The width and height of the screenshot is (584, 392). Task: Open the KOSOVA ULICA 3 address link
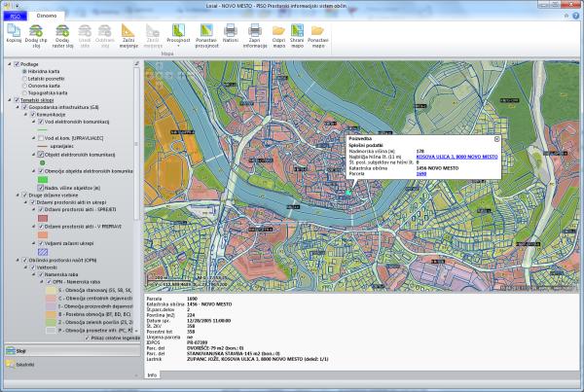(456, 156)
